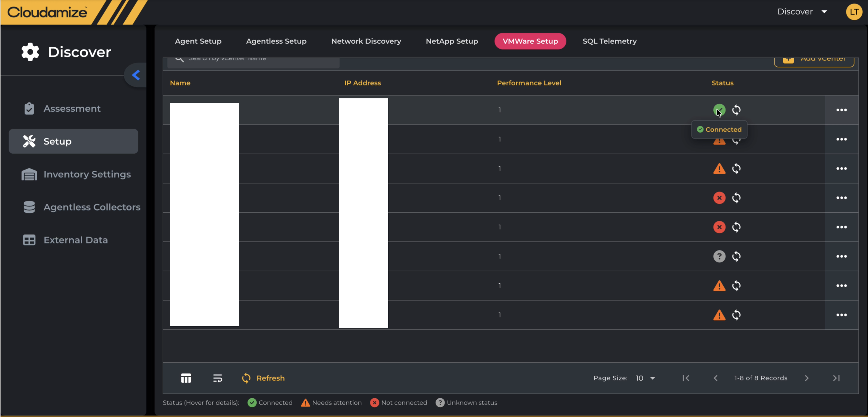Re-sync the seventh row vCenter
Screen dimensions: 868x417
[736, 285]
